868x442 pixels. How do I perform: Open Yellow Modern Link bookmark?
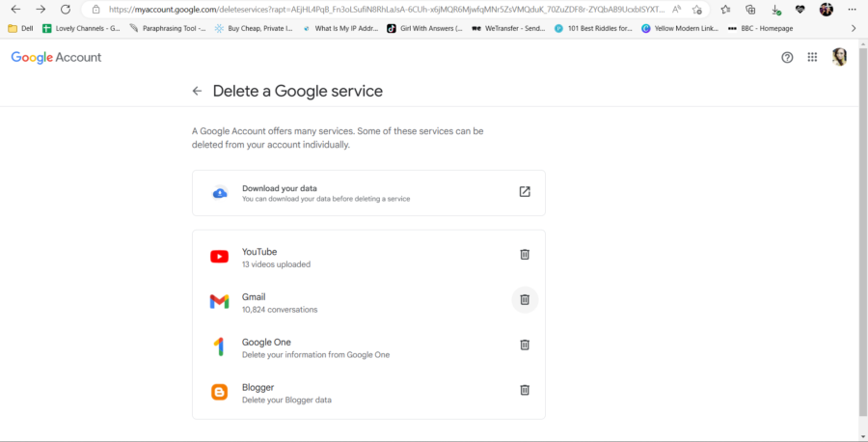680,28
